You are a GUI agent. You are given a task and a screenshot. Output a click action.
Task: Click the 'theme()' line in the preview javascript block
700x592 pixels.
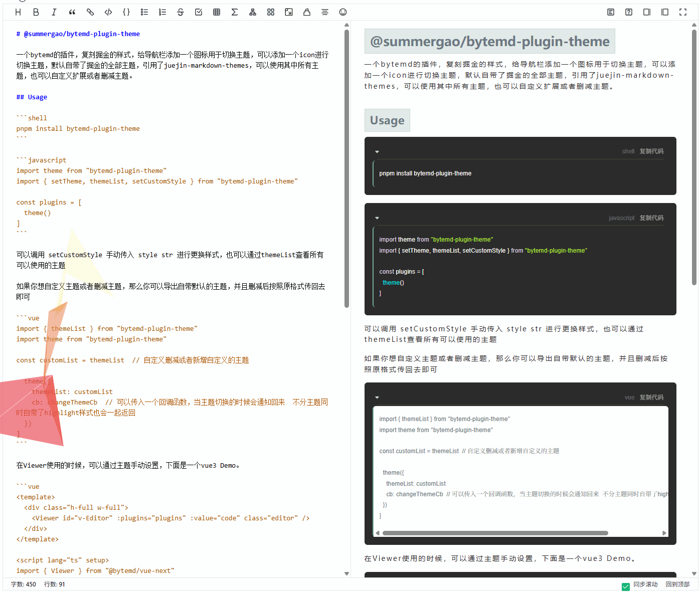393,283
